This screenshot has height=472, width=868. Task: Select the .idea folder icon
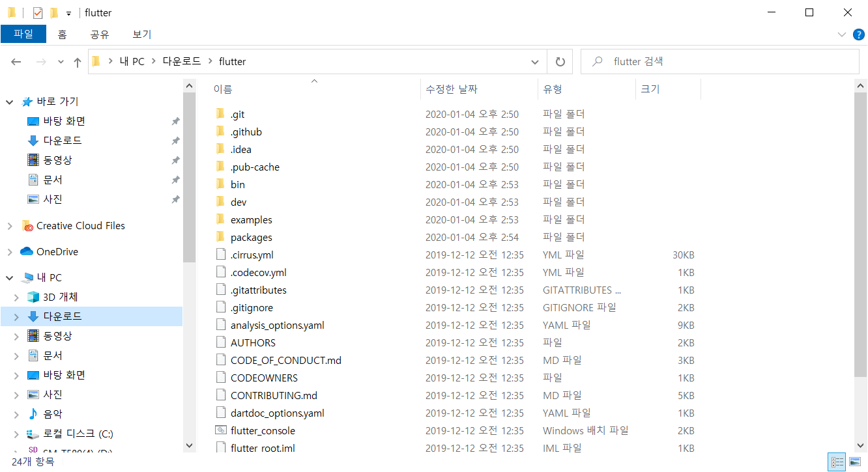coord(220,149)
